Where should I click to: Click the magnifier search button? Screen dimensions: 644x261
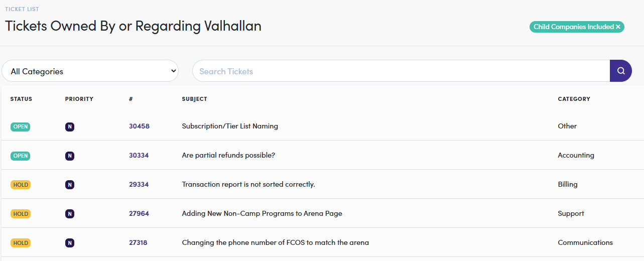click(x=620, y=71)
